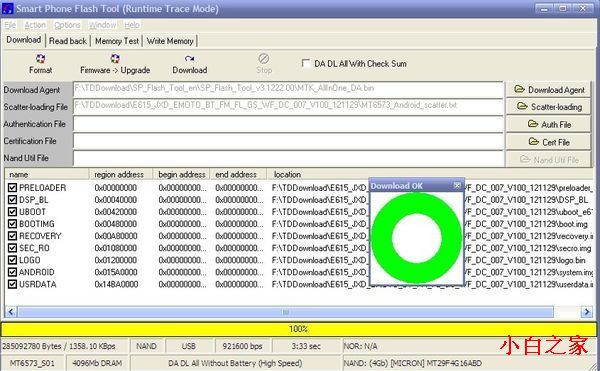Click DA DL All Without Battery status
The height and width of the screenshot is (371, 600).
pos(235,363)
